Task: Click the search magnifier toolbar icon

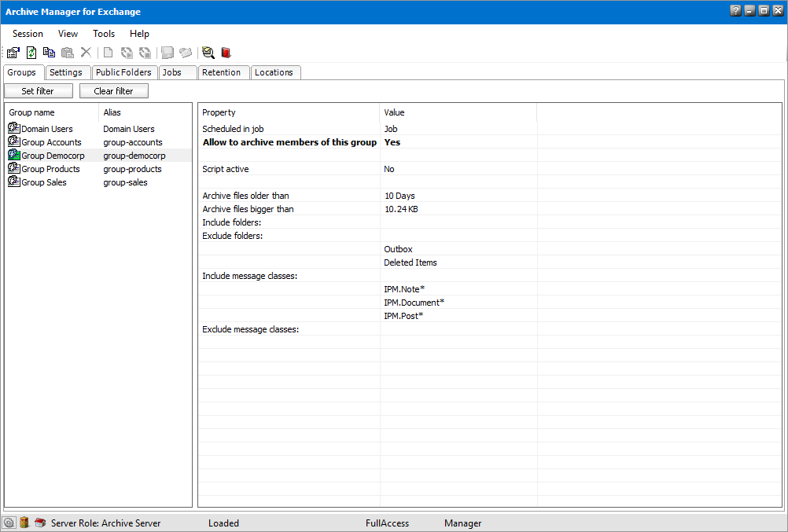Action: click(x=208, y=53)
